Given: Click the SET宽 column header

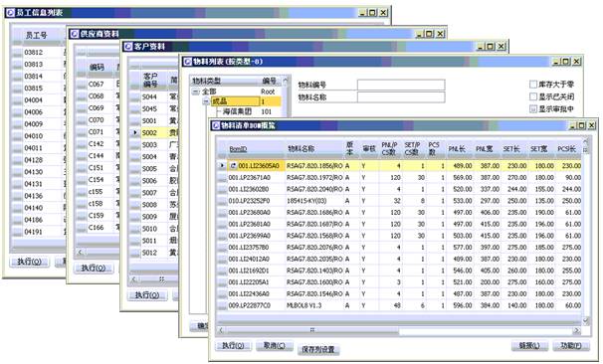Looking at the screenshot, I should click(538, 148).
